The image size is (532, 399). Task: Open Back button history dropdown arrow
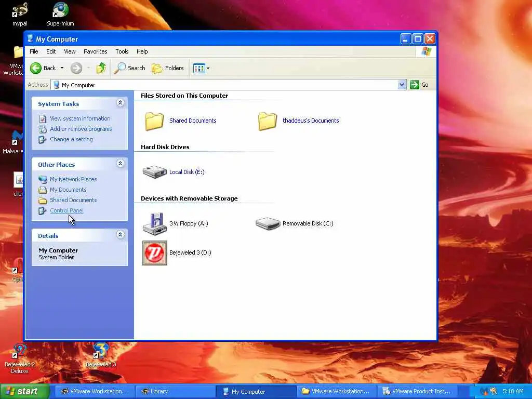(x=62, y=68)
